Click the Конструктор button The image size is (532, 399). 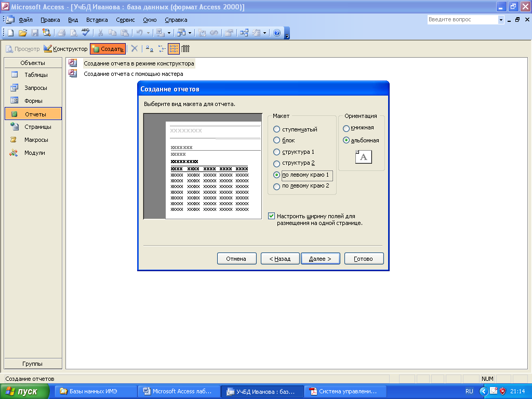tap(65, 49)
